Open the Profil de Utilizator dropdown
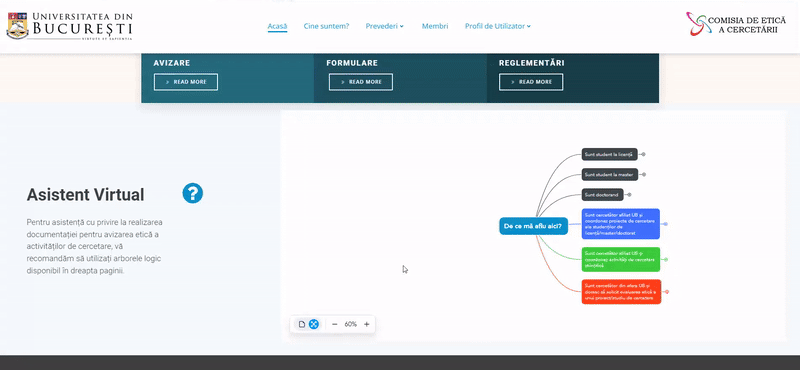The width and height of the screenshot is (800, 370). coord(497,26)
